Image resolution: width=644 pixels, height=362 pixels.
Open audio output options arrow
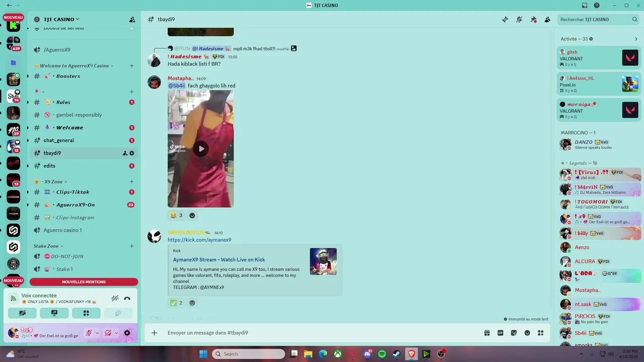pos(116,333)
